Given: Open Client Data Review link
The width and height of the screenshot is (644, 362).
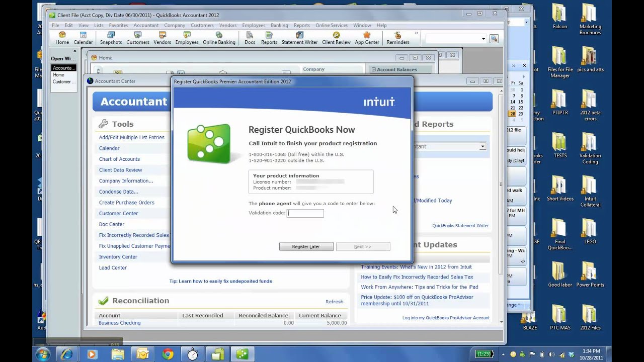Looking at the screenshot, I should 121,170.
